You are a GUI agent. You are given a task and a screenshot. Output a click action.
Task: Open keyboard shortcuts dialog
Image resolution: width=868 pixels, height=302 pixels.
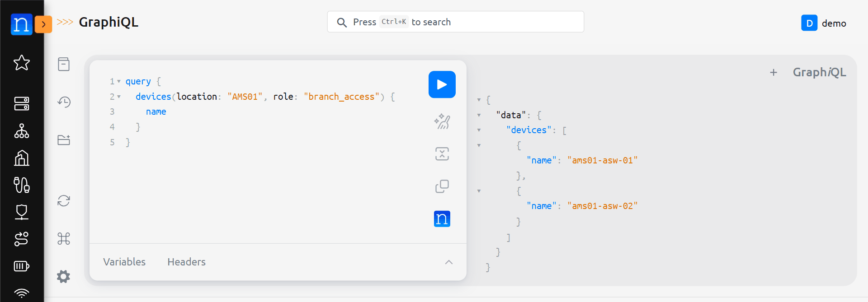tap(64, 238)
